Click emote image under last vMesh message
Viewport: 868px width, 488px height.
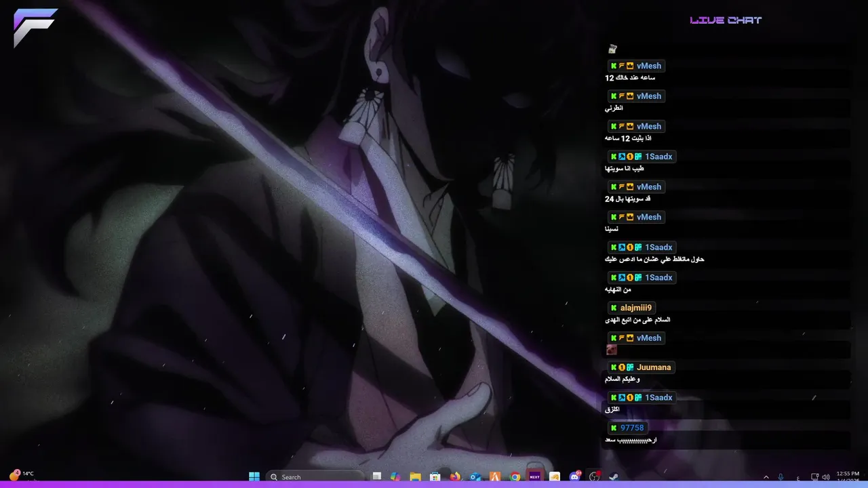612,350
